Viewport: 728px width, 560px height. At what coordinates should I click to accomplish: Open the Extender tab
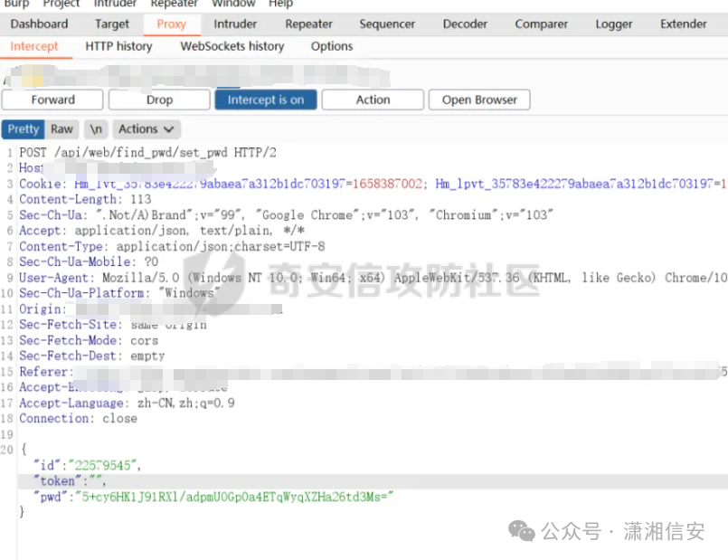(684, 24)
